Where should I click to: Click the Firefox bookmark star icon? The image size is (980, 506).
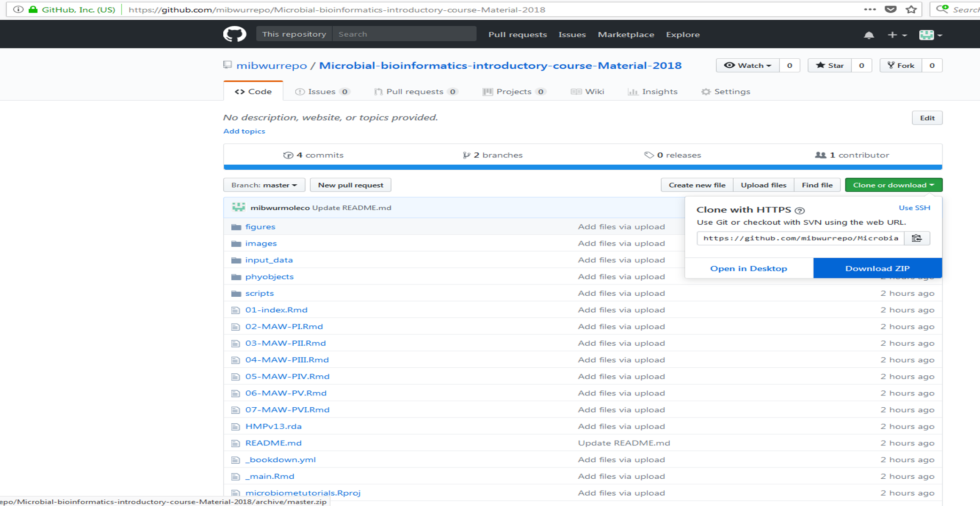pyautogui.click(x=911, y=9)
